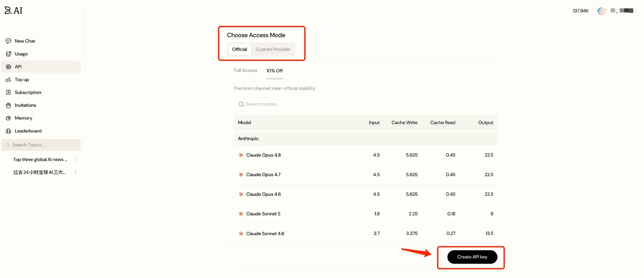Click the Claude Sonnet 5 cache write 2.25
The image size is (644, 278).
(x=413, y=214)
